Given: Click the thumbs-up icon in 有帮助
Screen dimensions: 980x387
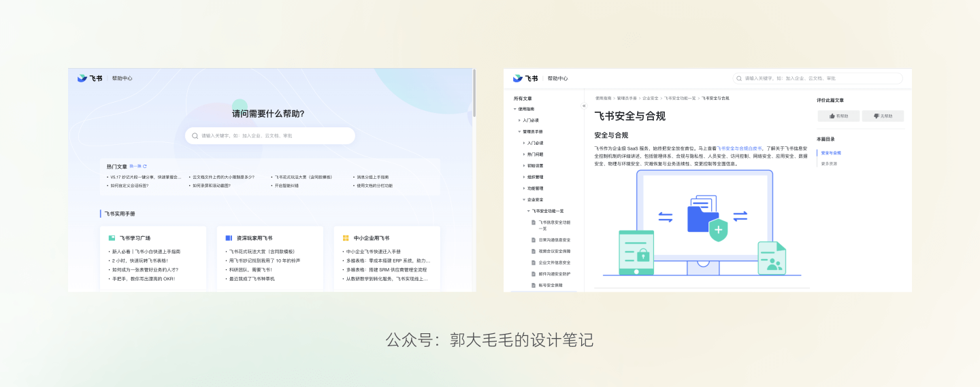Looking at the screenshot, I should [x=832, y=116].
